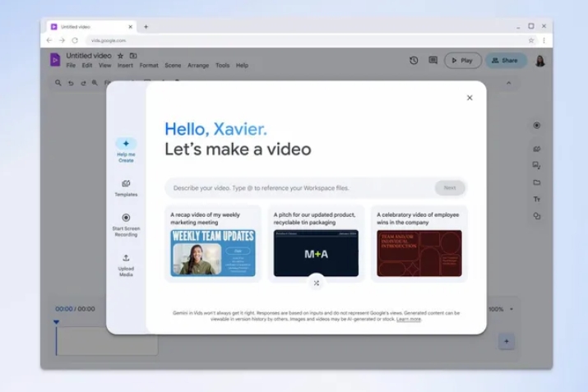Click the search menus magnifier icon
The width and height of the screenshot is (588, 392).
point(58,83)
